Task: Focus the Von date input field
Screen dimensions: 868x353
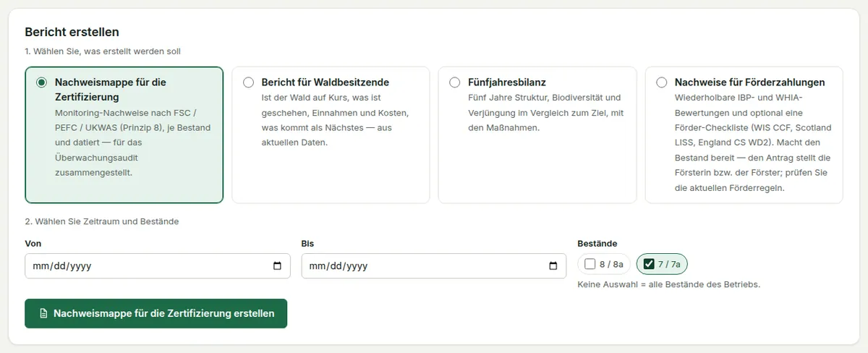Action: [x=158, y=266]
